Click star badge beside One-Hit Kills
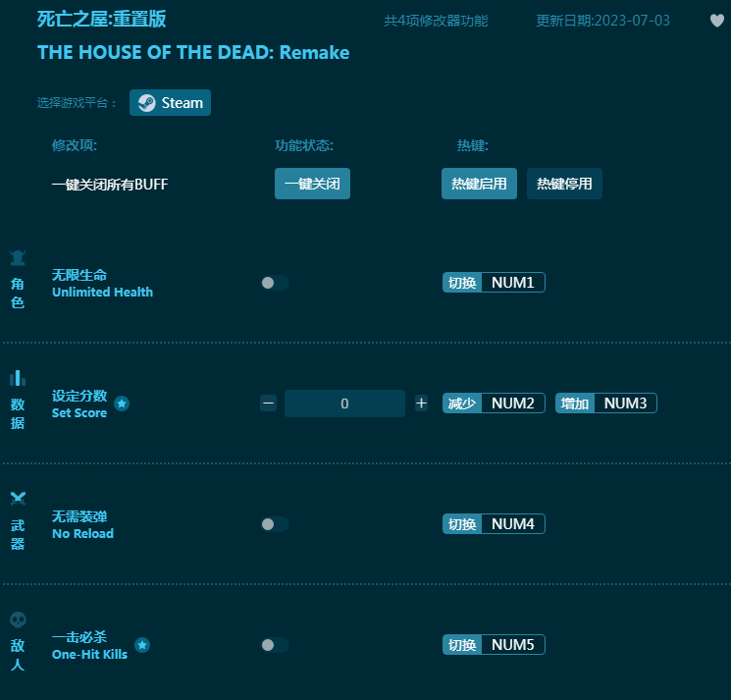Image resolution: width=731 pixels, height=700 pixels. pyautogui.click(x=142, y=645)
